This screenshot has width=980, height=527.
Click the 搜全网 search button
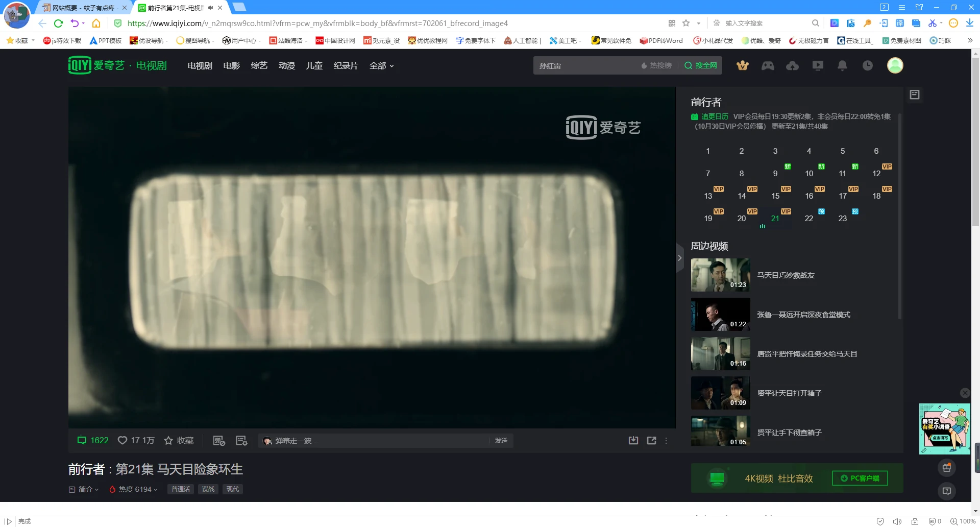(x=701, y=65)
